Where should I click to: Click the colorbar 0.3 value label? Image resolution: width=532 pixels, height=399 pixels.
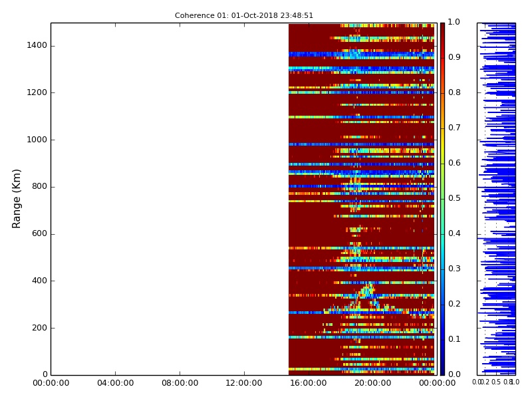click(x=454, y=269)
